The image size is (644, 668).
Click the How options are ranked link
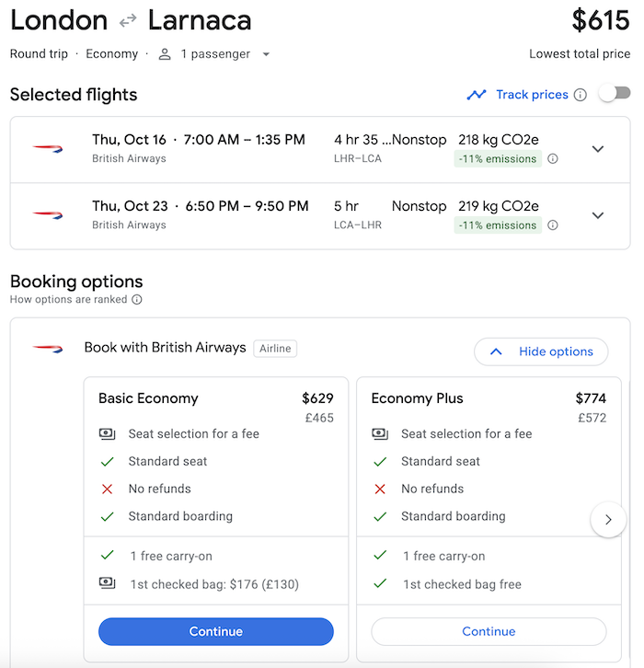[x=69, y=299]
